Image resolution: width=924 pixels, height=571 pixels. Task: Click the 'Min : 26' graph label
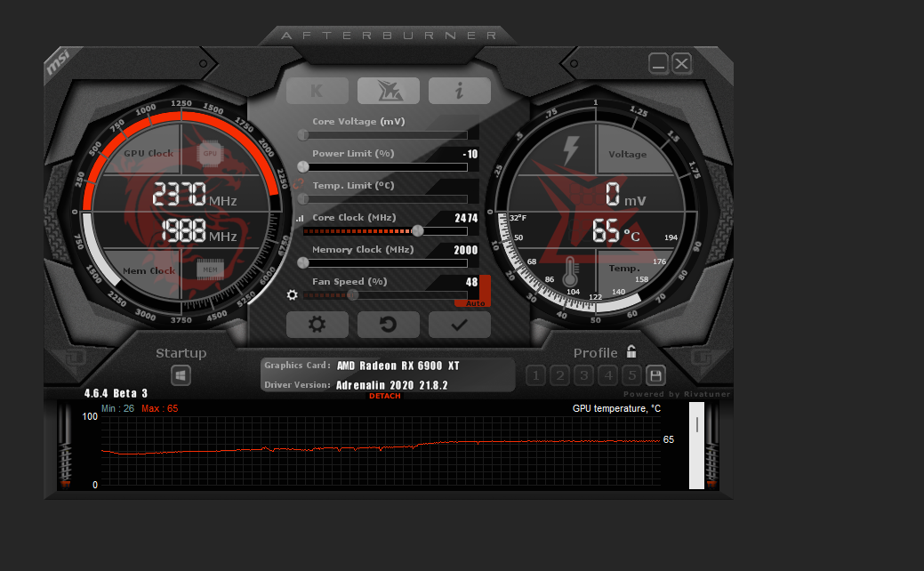point(118,408)
